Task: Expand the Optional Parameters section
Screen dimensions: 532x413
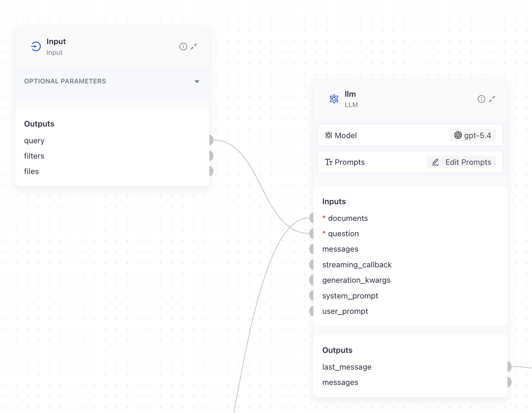Action: [197, 81]
